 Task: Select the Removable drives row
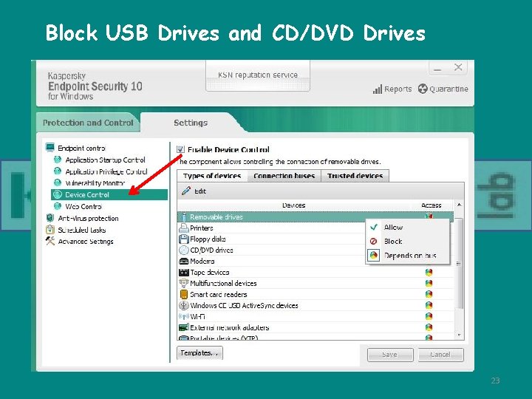[316, 216]
